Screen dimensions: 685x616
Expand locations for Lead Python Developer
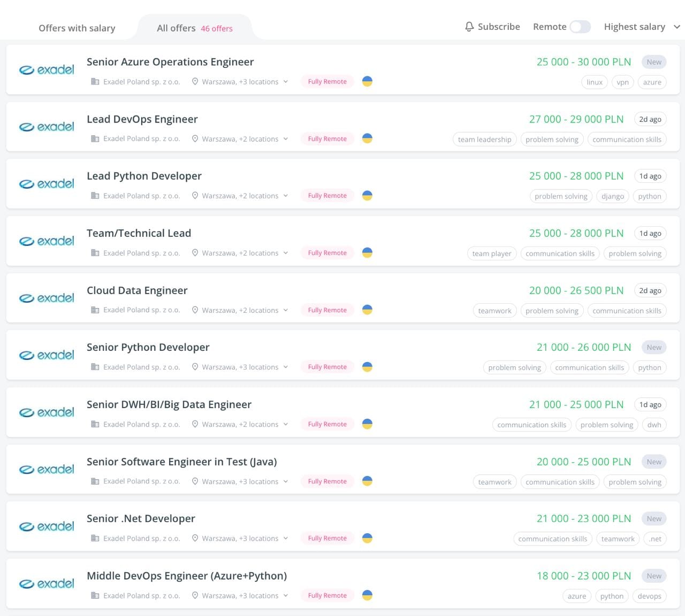coord(286,196)
